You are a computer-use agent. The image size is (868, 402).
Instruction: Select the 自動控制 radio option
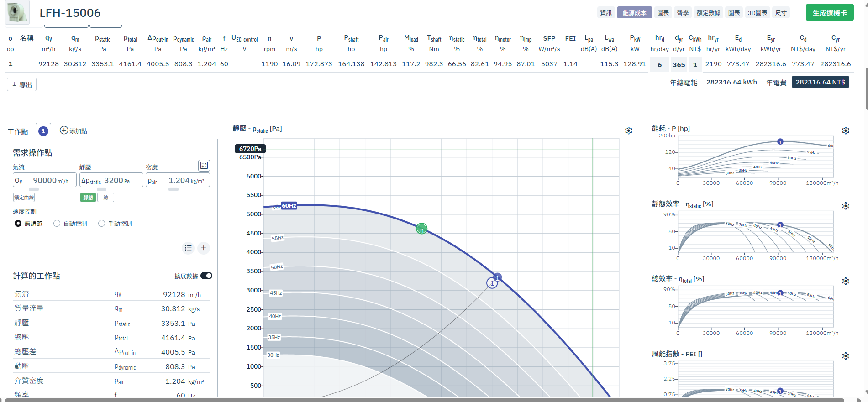point(70,224)
